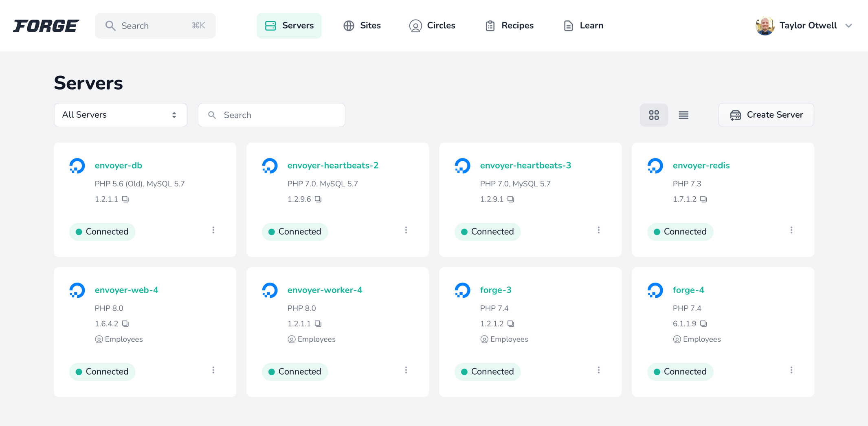Screen dimensions: 868x426
Task: Open the All Servers filter dropdown
Action: [x=121, y=115]
